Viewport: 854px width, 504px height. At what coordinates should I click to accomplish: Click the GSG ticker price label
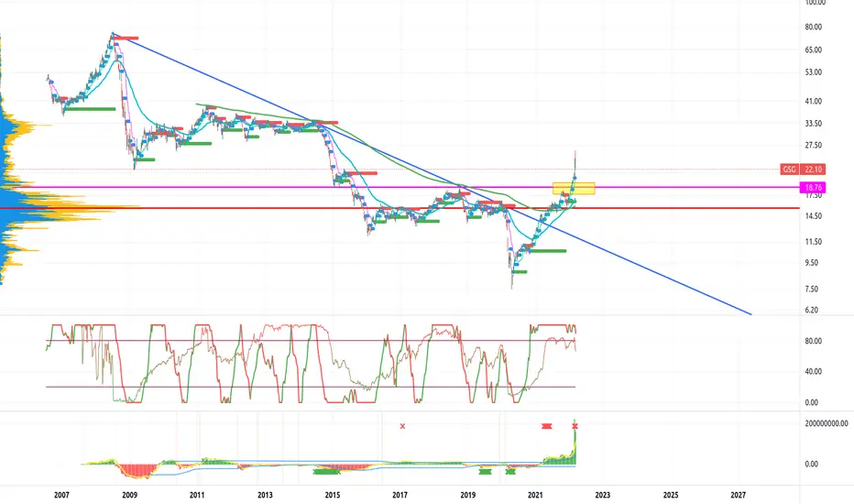(789, 170)
